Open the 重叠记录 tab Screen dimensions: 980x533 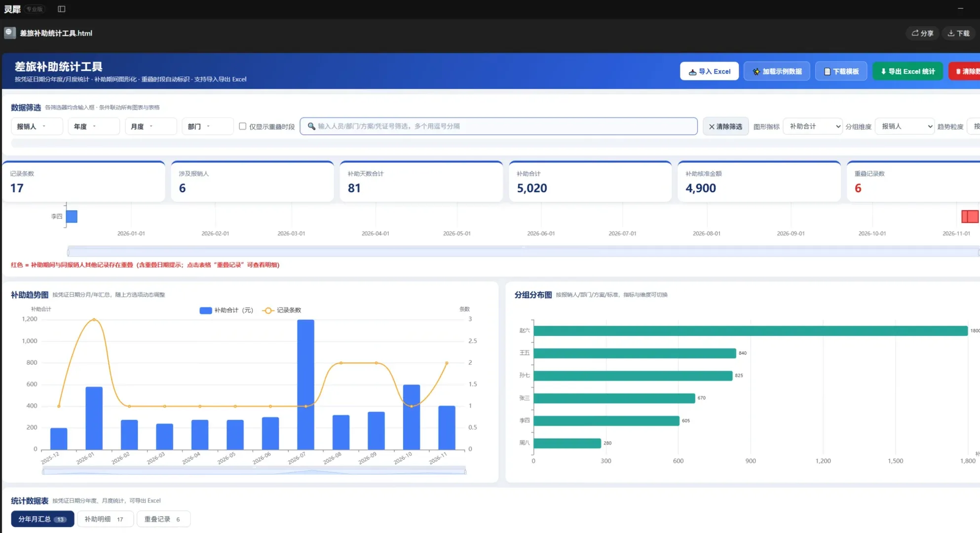point(163,519)
